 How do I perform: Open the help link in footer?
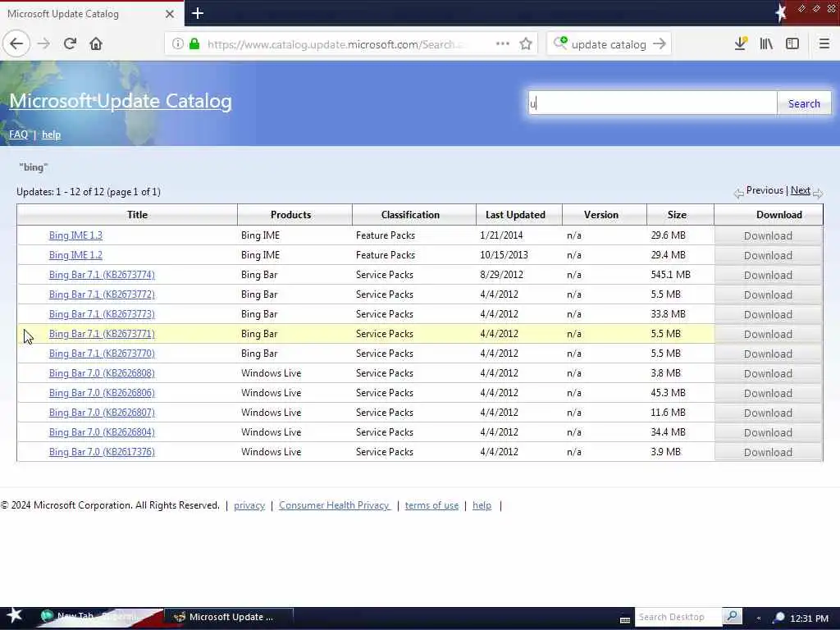pos(482,505)
